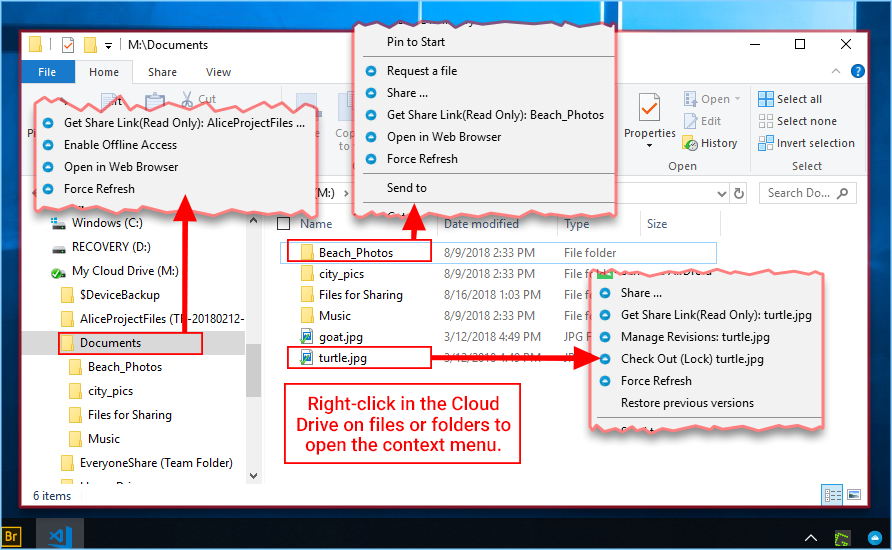Click the Invert selection icon

(x=766, y=143)
